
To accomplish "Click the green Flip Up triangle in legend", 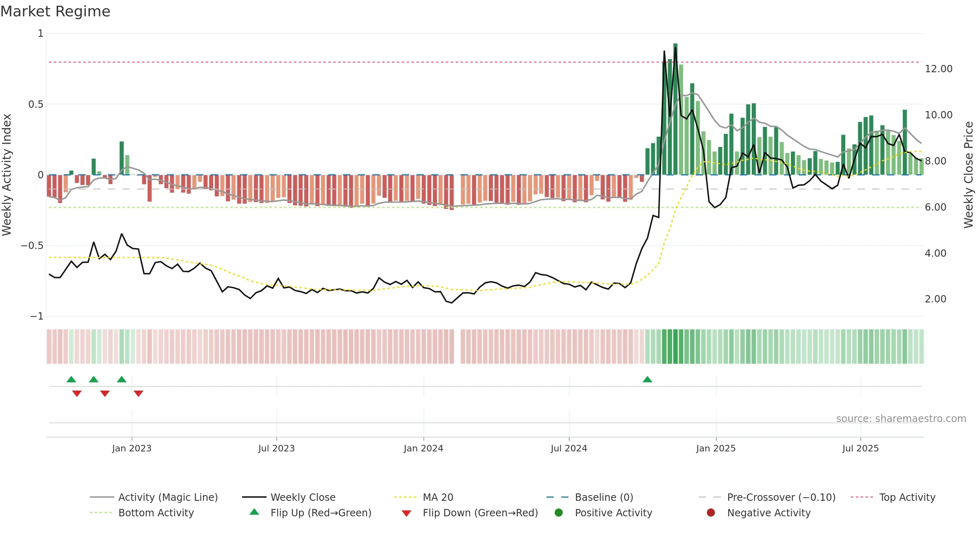I will pyautogui.click(x=254, y=512).
